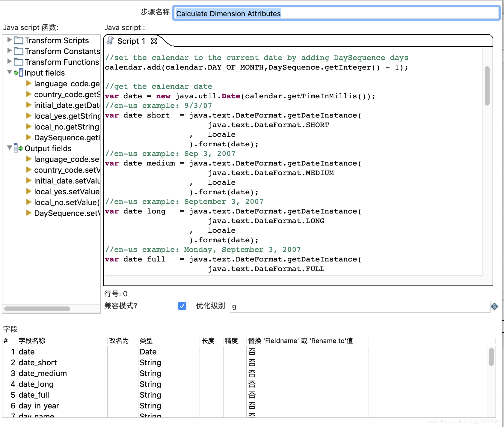Click the script editor vertical scrollbar

coord(487,86)
